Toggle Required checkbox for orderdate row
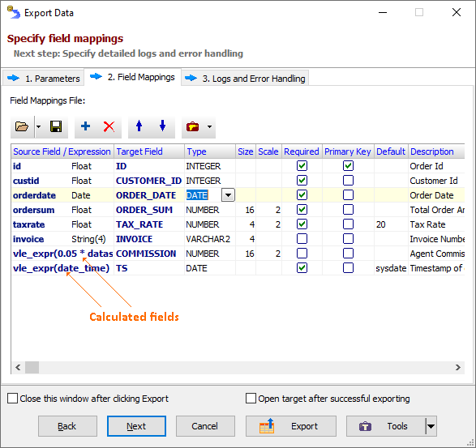 (302, 195)
